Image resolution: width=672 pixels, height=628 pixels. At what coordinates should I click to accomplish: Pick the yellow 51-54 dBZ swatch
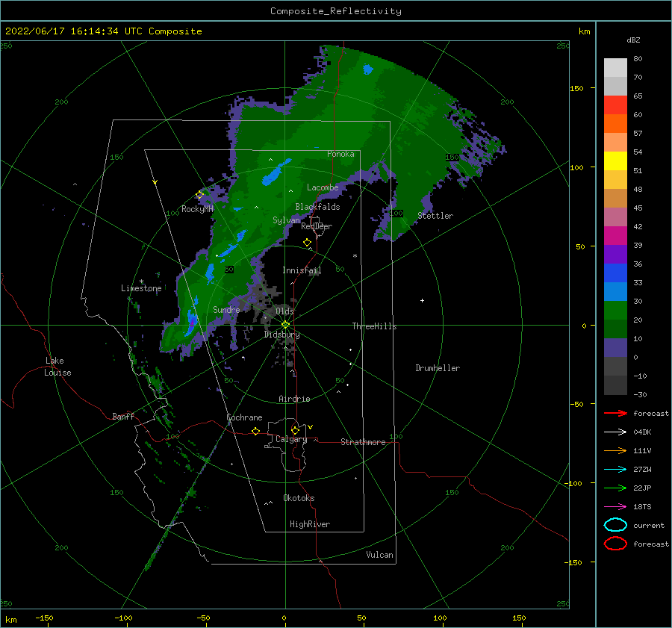615,161
